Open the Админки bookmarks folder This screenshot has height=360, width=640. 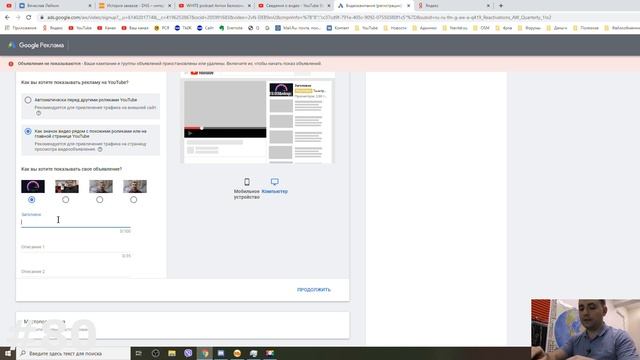[424, 28]
